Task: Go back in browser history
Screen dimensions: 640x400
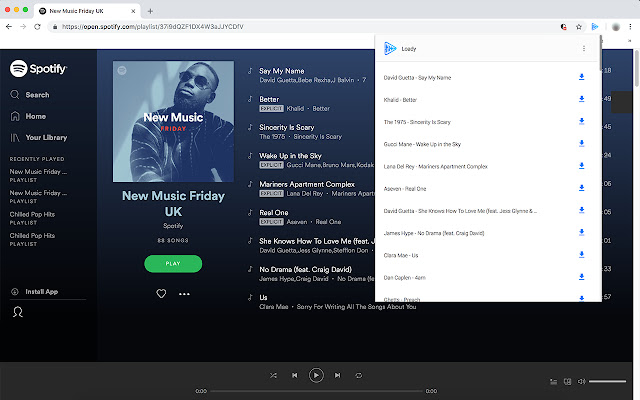Action: tap(9, 27)
